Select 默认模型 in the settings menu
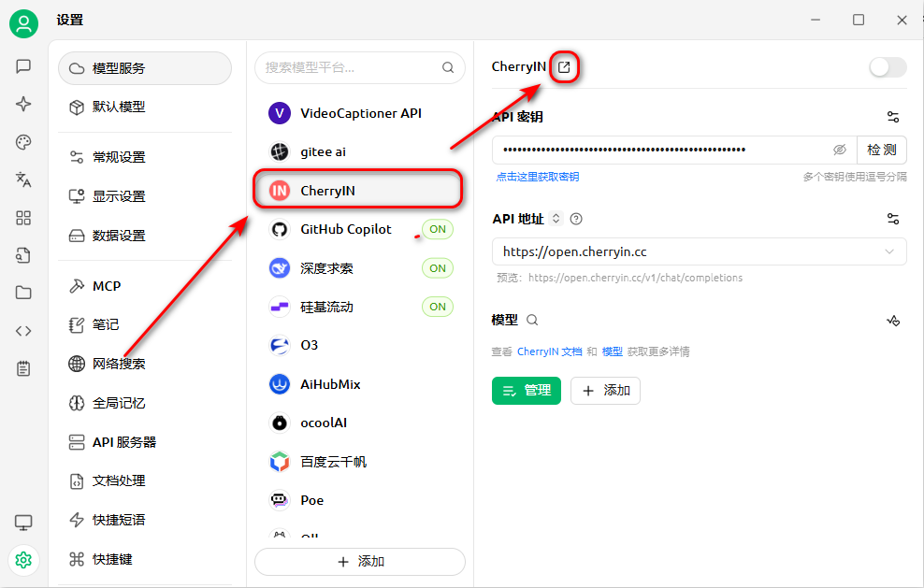924x588 pixels. coord(145,107)
